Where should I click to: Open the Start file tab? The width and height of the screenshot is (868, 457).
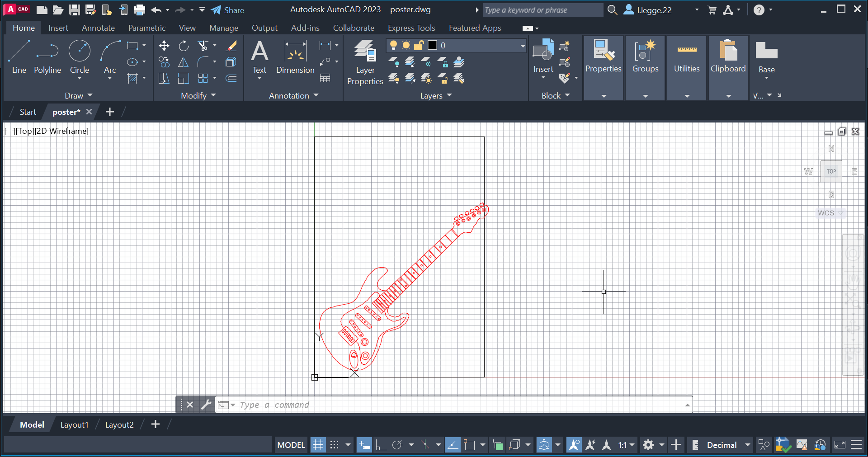click(28, 112)
